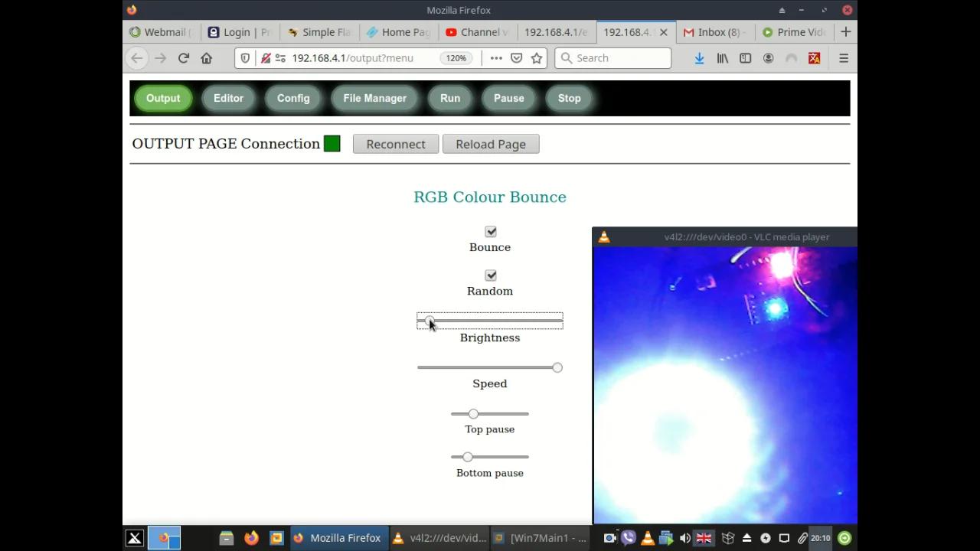Focus the Firefox Search box
The width and height of the screenshot is (980, 551).
pyautogui.click(x=613, y=58)
